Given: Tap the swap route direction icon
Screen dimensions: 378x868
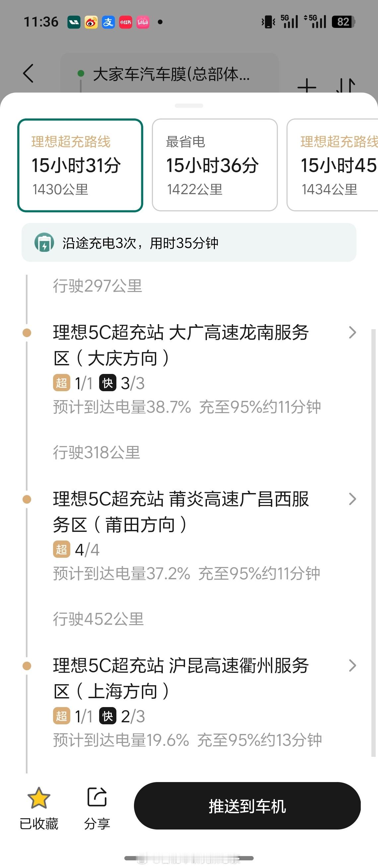Looking at the screenshot, I should [x=346, y=86].
